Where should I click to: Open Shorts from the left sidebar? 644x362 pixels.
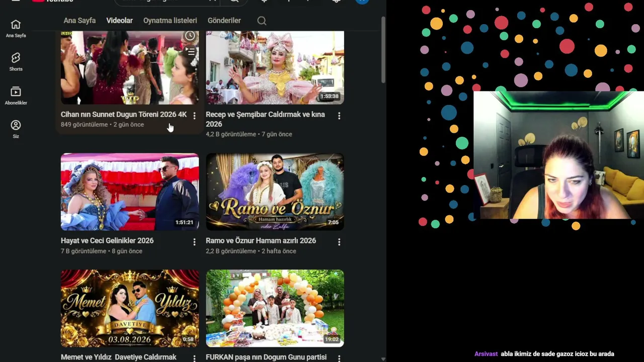[16, 62]
